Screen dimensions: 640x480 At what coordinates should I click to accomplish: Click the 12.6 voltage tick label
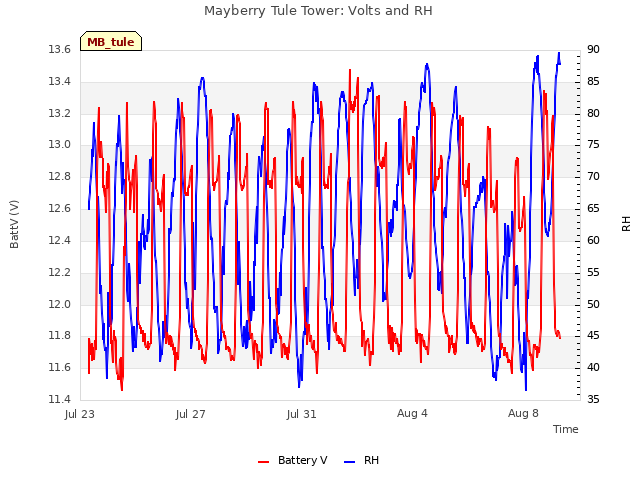click(59, 208)
